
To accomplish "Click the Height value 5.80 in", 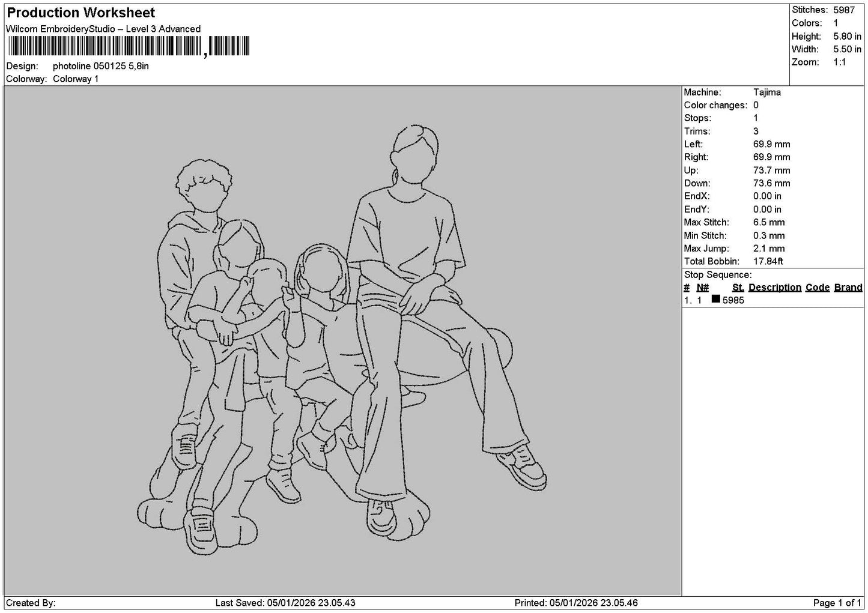I will pos(847,37).
